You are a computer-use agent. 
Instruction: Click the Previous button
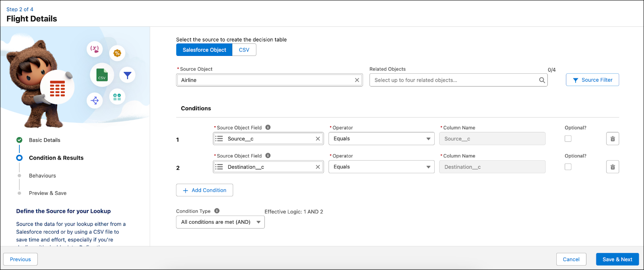click(x=21, y=260)
